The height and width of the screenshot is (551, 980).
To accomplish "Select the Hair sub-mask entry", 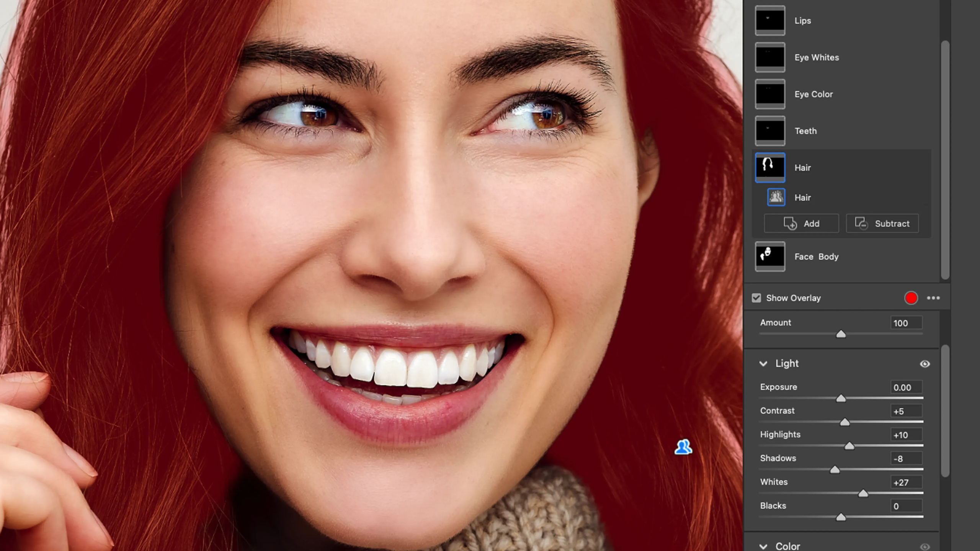I will 803,197.
